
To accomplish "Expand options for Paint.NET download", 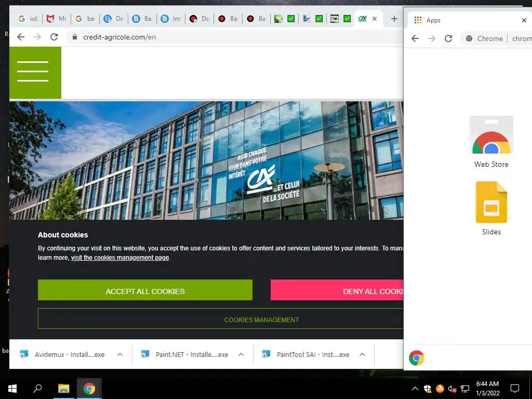I will click(x=241, y=354).
